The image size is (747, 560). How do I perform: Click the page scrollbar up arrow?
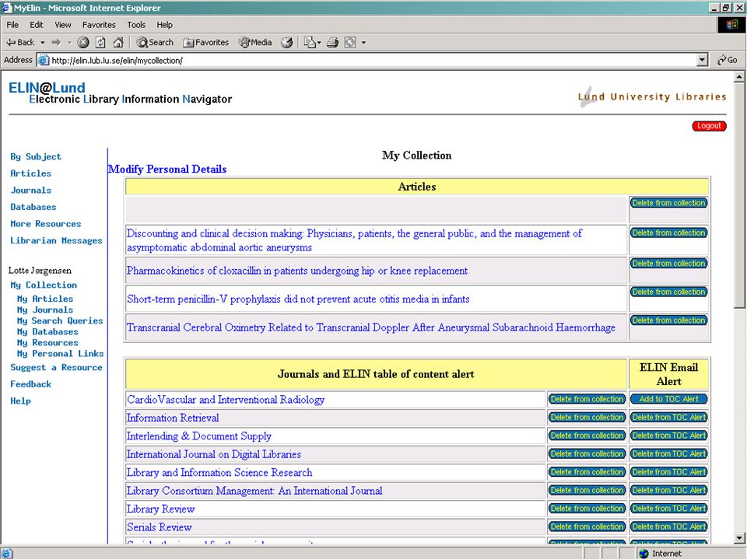point(739,76)
